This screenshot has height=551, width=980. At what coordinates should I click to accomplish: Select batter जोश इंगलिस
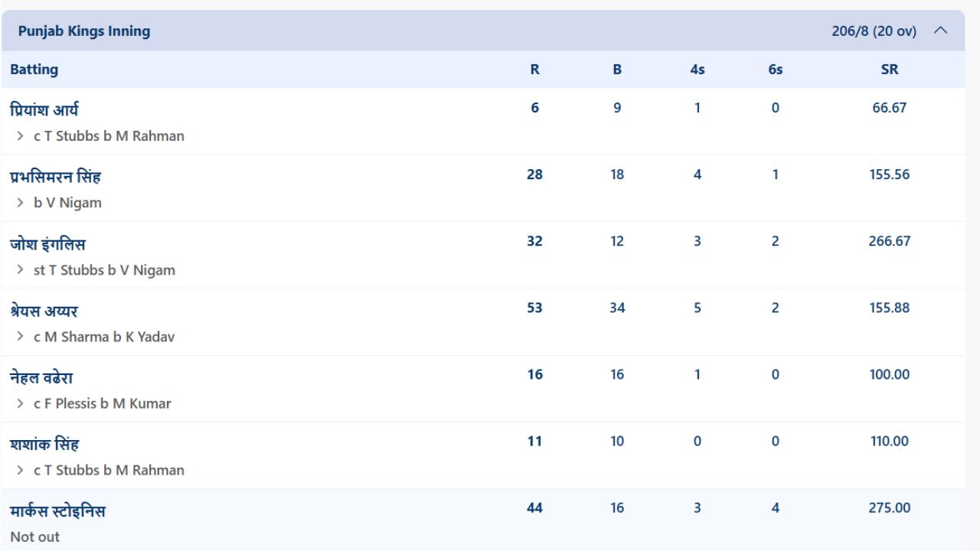pos(47,244)
